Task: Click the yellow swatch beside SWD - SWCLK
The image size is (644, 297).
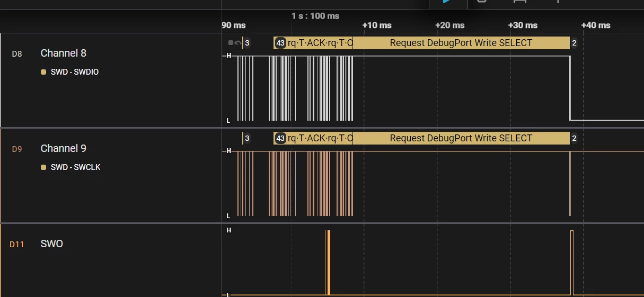Action: pos(43,167)
